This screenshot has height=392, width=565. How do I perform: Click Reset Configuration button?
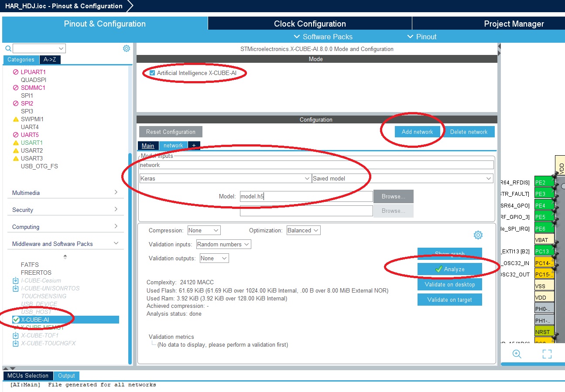click(x=171, y=132)
